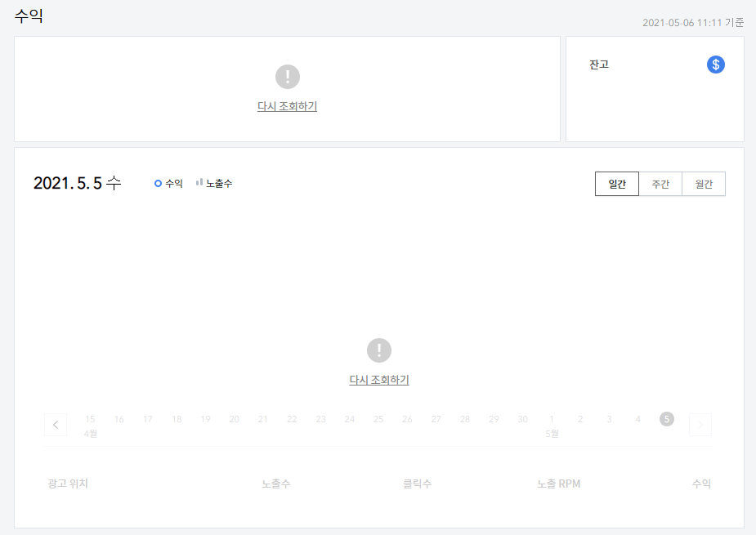
Task: Select date 28 in the date strip
Action: click(x=465, y=419)
